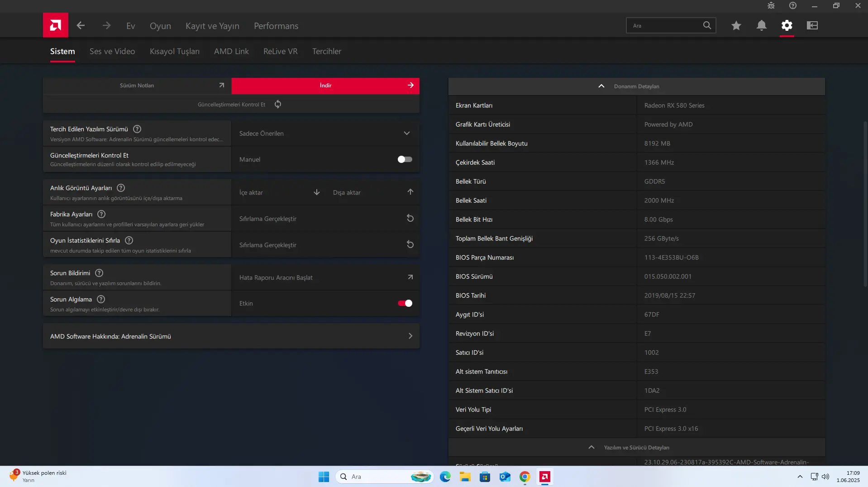Click the search magnifier icon
Viewport: 868px width, 487px height.
[x=707, y=25]
